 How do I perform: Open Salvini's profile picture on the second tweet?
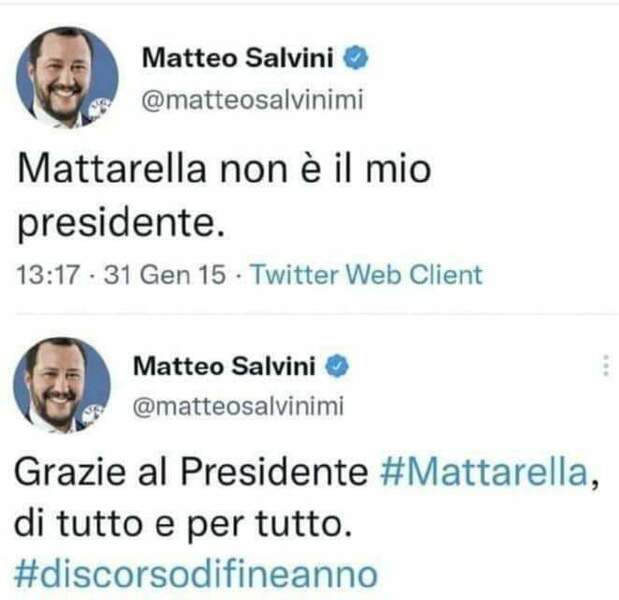61,385
